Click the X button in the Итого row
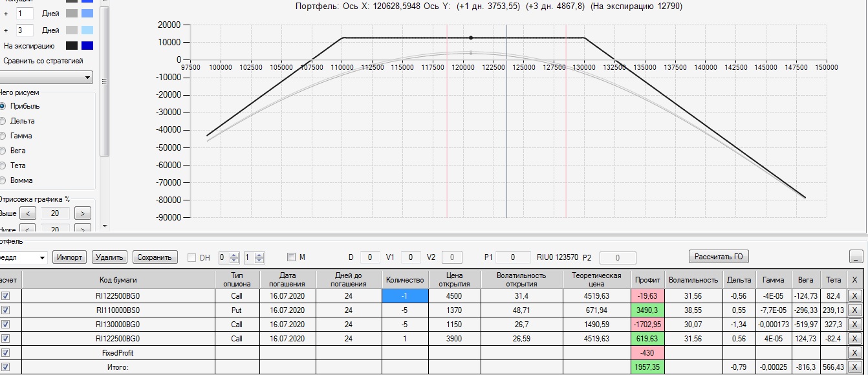 pos(854,367)
